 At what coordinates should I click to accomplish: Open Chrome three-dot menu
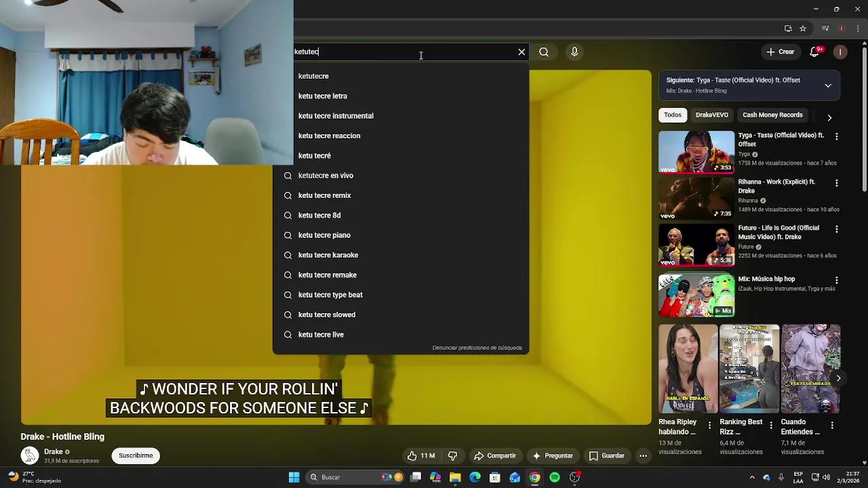[x=859, y=28]
